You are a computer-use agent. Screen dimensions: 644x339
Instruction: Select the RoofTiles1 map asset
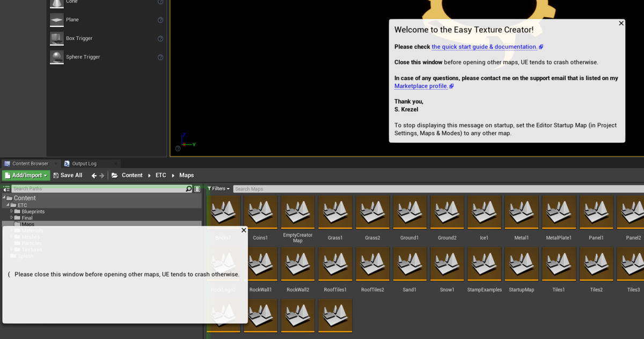335,270
